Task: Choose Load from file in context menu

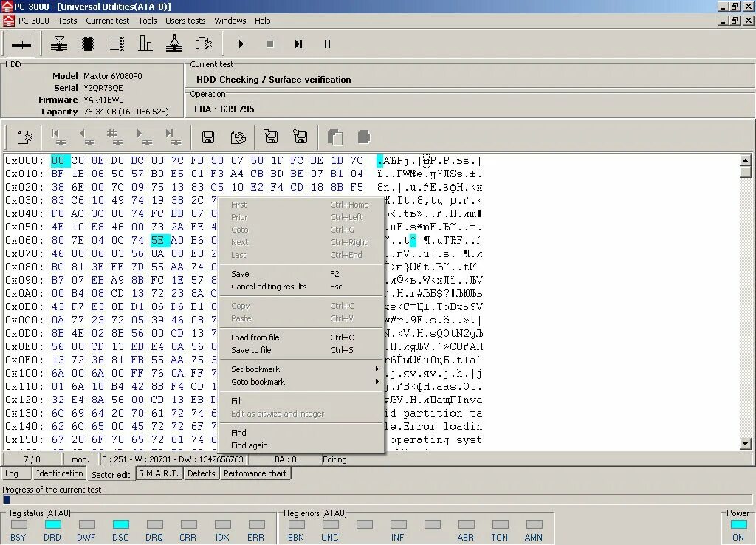Action: pos(302,337)
